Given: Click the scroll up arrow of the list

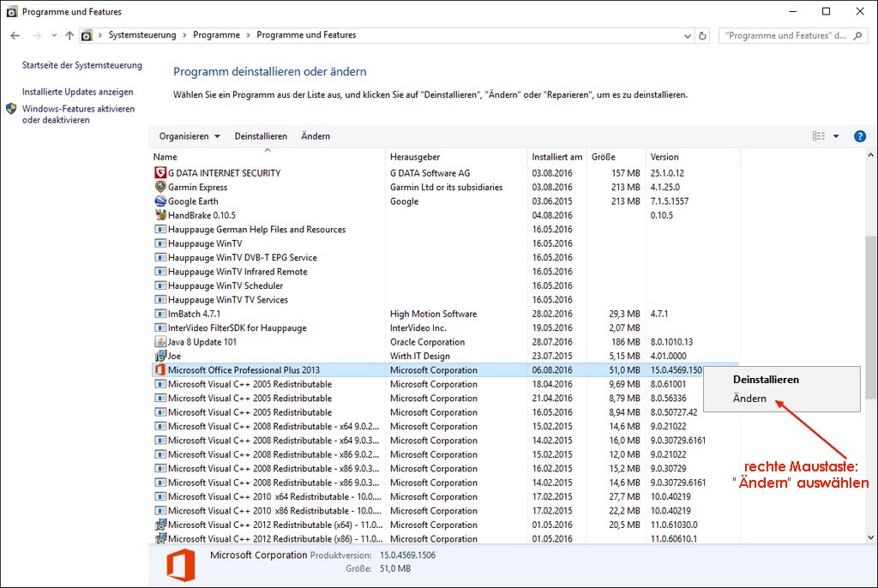Looking at the screenshot, I should 870,155.
